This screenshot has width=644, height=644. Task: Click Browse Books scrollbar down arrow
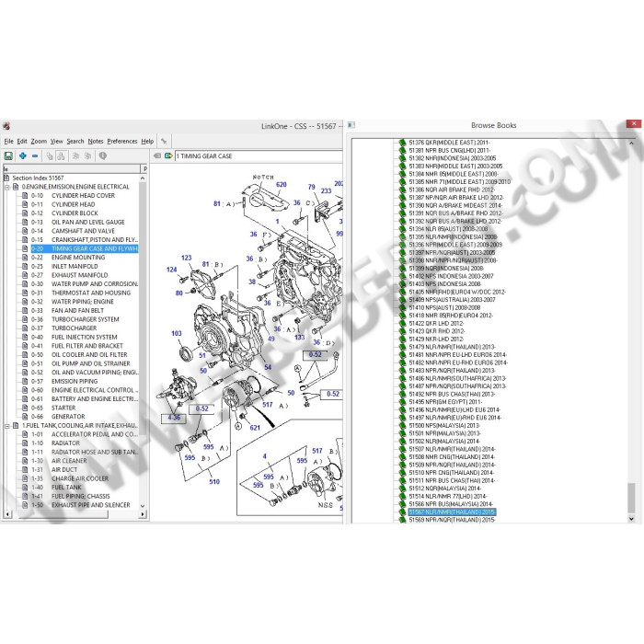(631, 519)
